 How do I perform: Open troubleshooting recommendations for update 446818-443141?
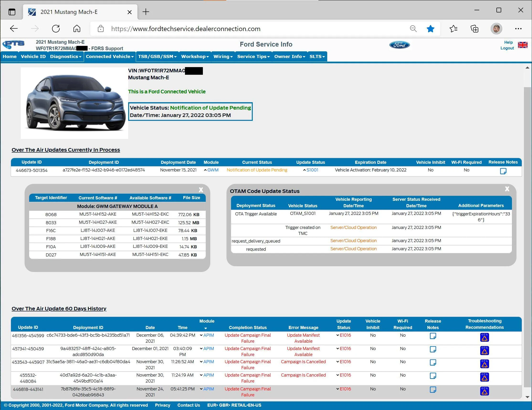pos(484,391)
